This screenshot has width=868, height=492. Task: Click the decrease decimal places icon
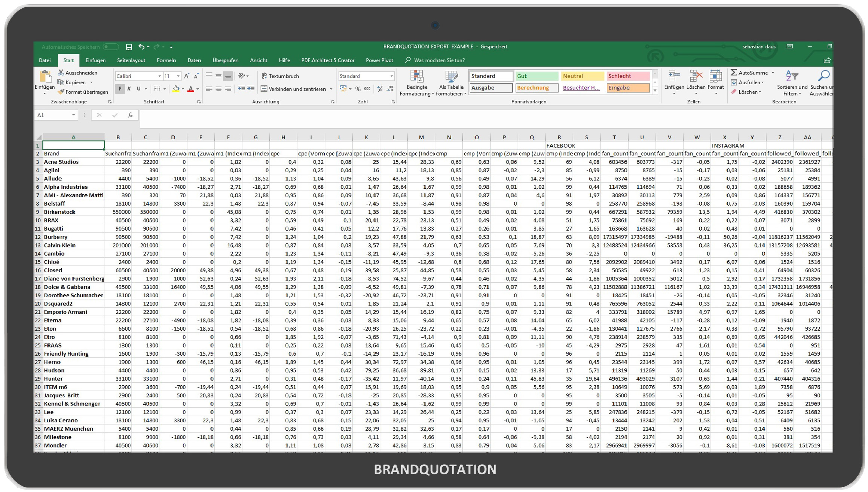coord(390,89)
